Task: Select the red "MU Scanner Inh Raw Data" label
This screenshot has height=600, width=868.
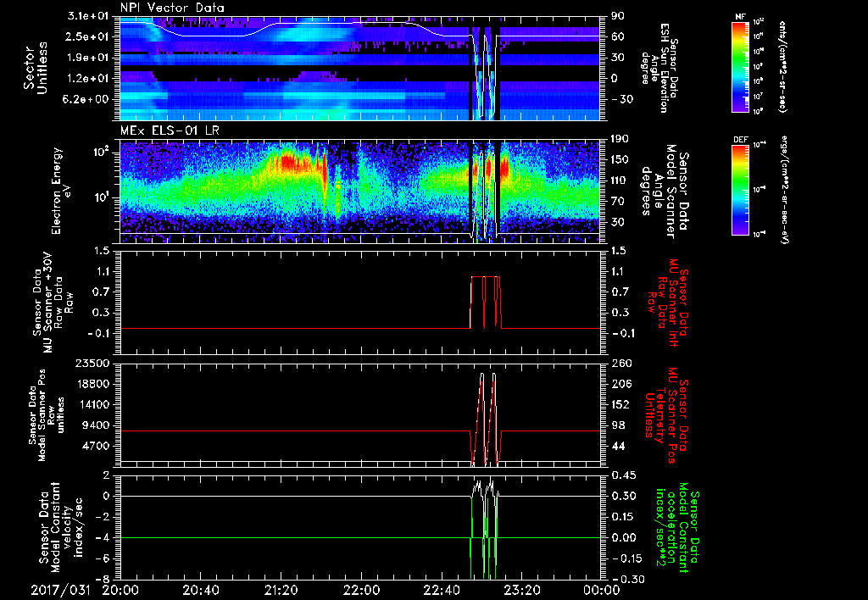Action: coord(668,302)
